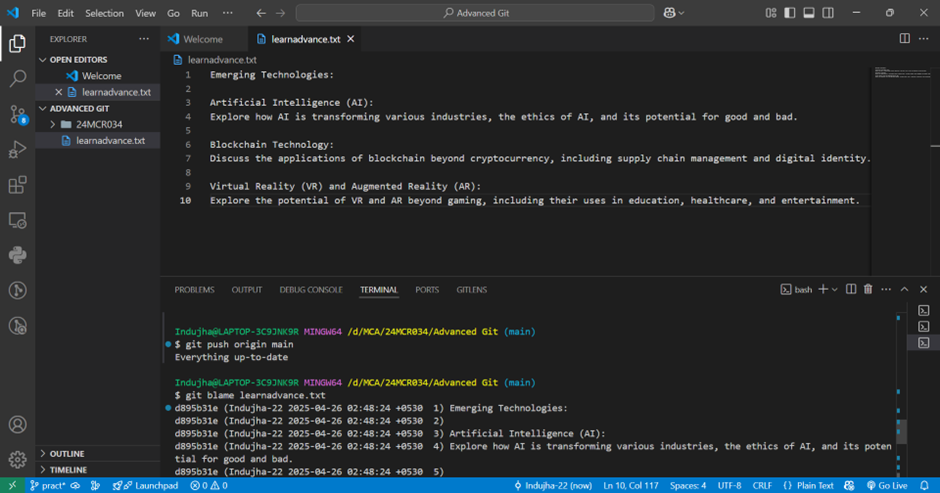The image size is (940, 493).
Task: Open Manage gear settings menu
Action: [x=17, y=460]
